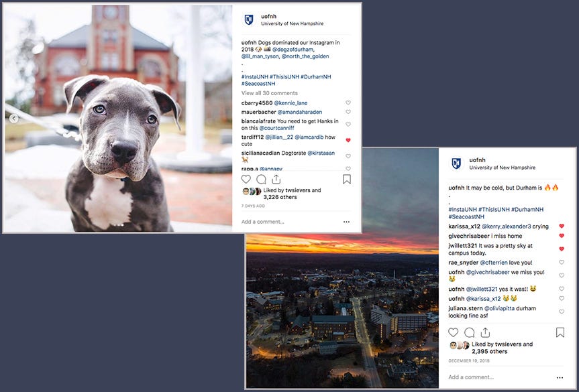Open #SeacoastNH hashtag in the dog post
579x392 pixels.
258,84
